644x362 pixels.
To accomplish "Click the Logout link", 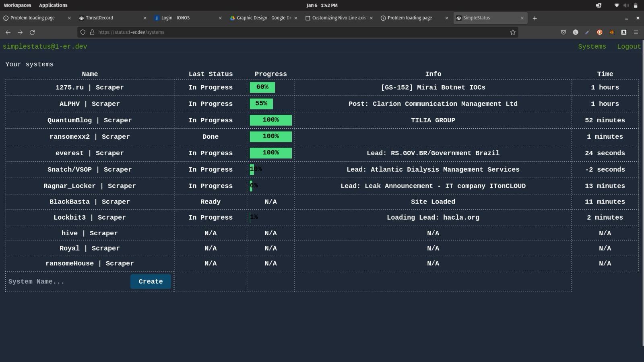I will pos(629,47).
